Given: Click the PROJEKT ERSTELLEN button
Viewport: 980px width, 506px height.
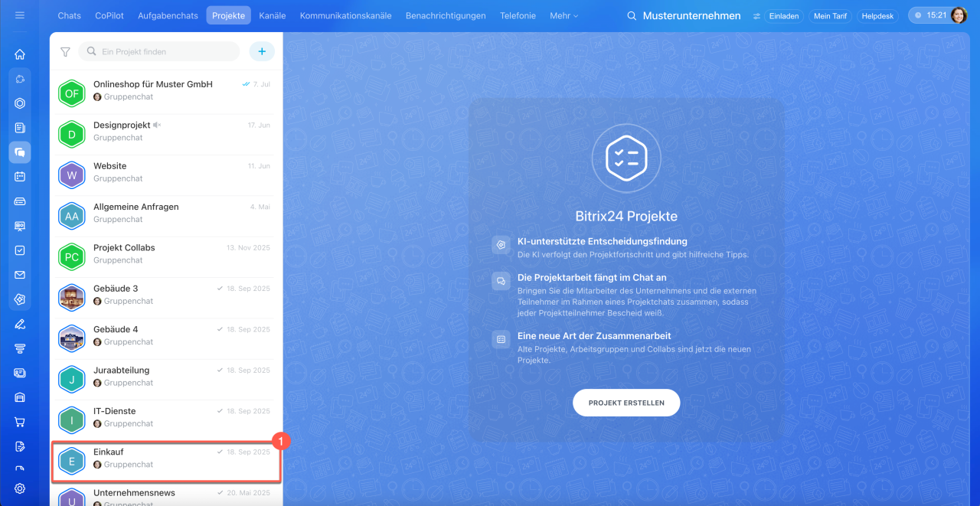Looking at the screenshot, I should (626, 403).
